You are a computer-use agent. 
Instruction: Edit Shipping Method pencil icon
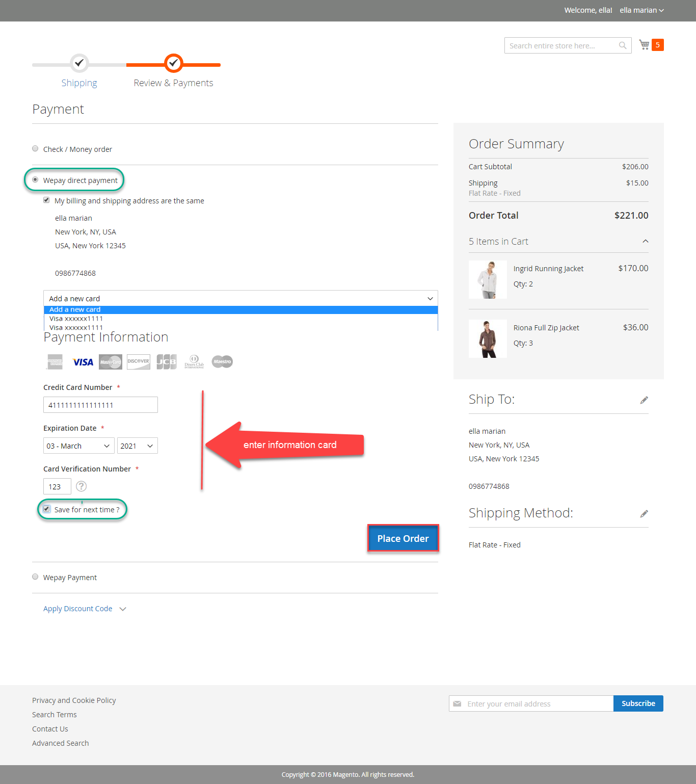point(644,514)
